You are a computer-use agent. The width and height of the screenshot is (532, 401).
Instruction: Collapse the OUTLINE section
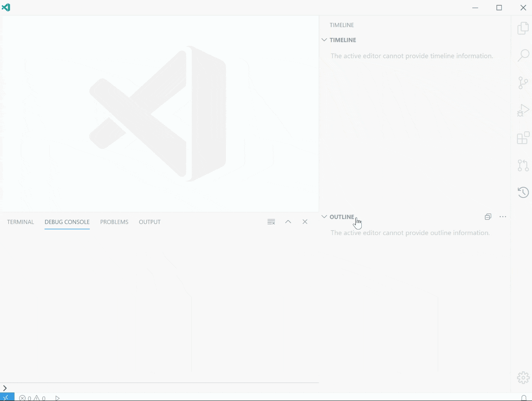[324, 216]
